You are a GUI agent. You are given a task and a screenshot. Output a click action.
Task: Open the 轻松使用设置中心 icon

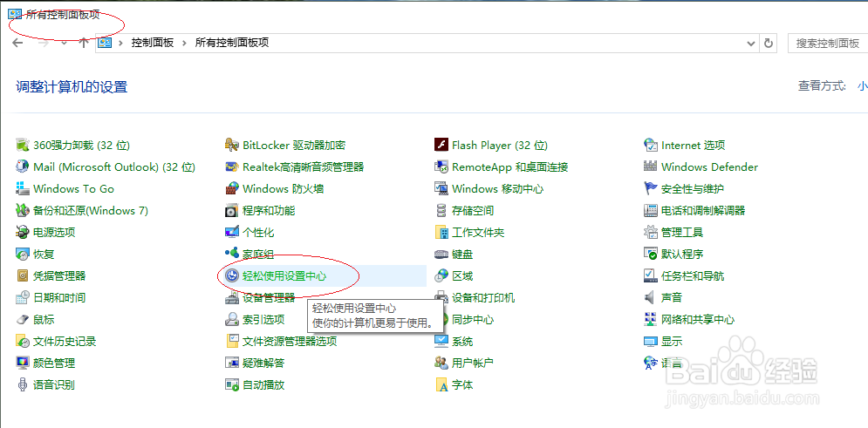point(232,276)
